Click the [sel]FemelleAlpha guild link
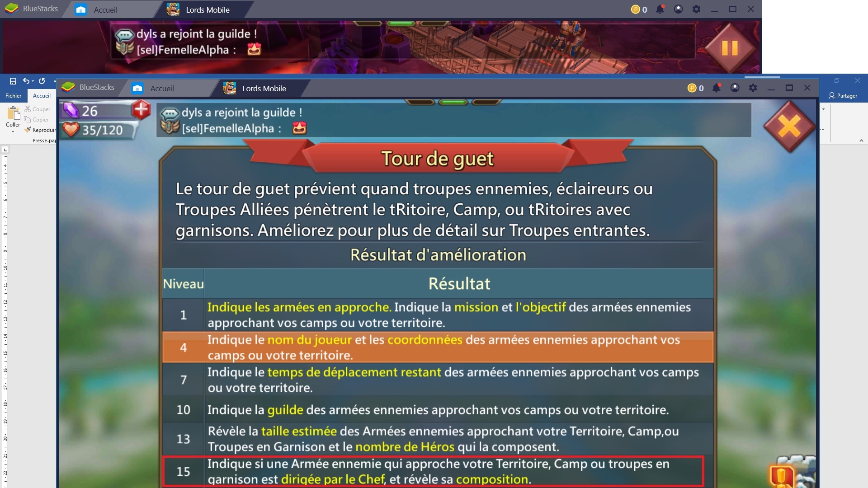868x488 pixels. [231, 129]
